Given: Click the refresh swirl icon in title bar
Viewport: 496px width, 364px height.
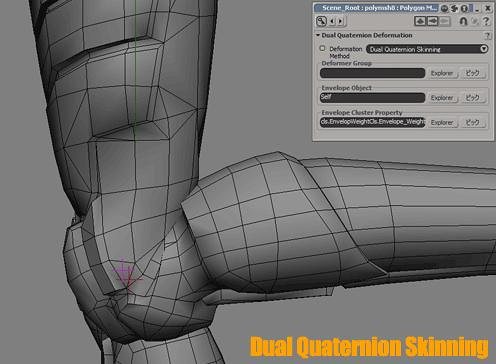Looking at the screenshot, I should pos(454,8).
